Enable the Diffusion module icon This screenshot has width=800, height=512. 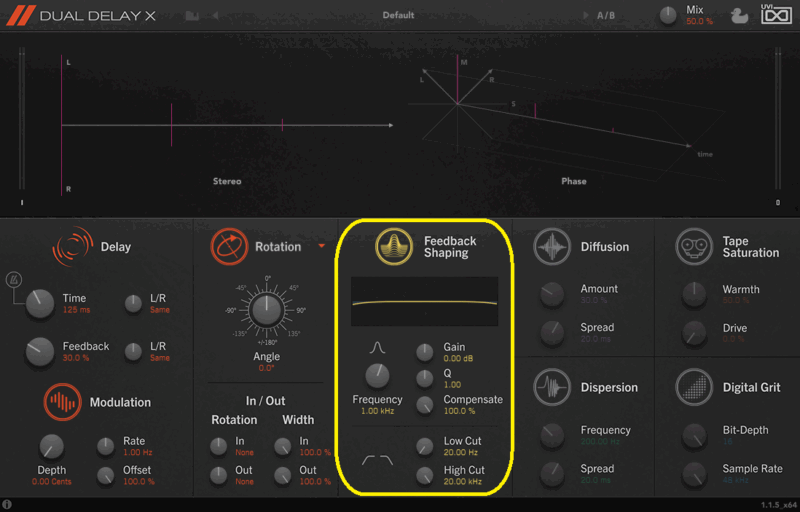pyautogui.click(x=552, y=247)
